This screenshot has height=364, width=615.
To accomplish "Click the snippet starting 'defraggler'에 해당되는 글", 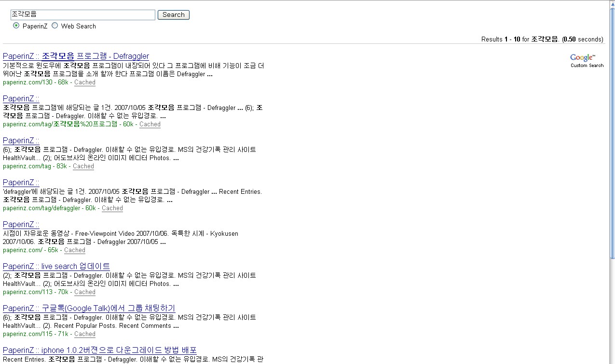I will 132,196.
